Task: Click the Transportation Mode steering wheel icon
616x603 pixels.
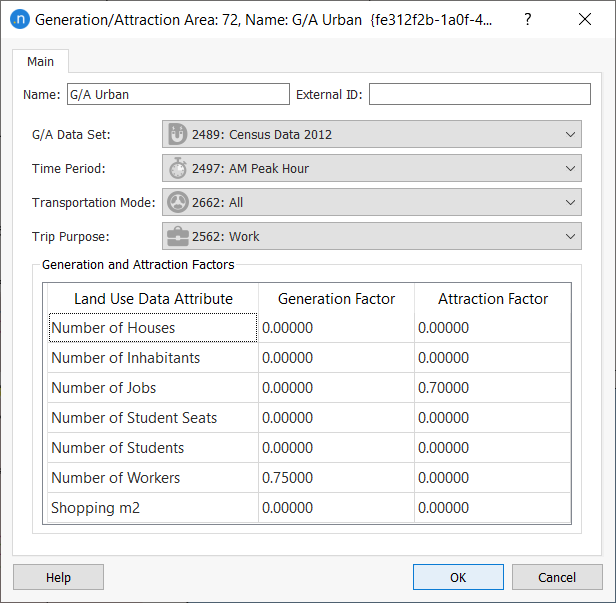Action: (177, 202)
